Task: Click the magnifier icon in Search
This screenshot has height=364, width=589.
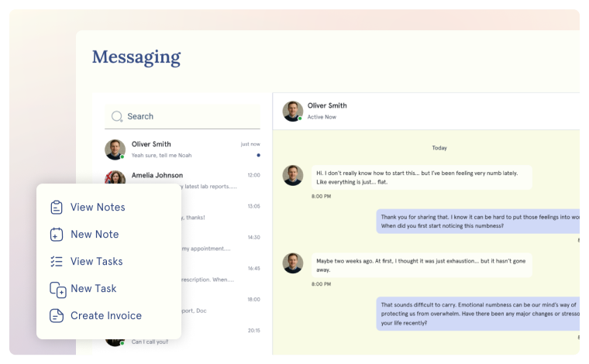Action: pyautogui.click(x=117, y=116)
